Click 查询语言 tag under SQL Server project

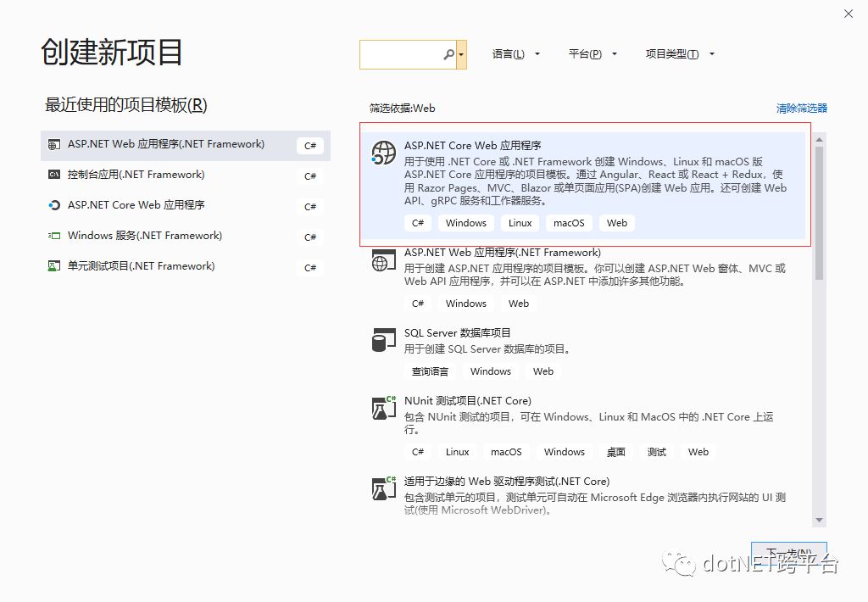pyautogui.click(x=430, y=371)
